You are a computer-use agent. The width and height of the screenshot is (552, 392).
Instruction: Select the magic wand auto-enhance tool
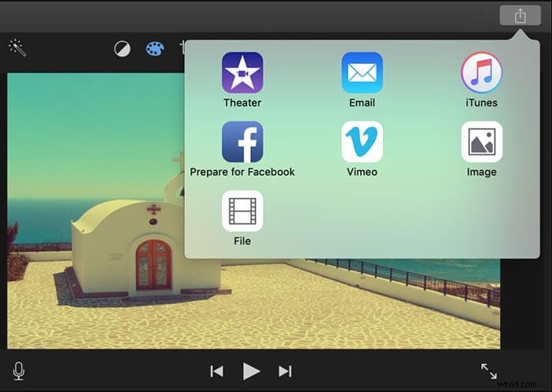point(17,47)
